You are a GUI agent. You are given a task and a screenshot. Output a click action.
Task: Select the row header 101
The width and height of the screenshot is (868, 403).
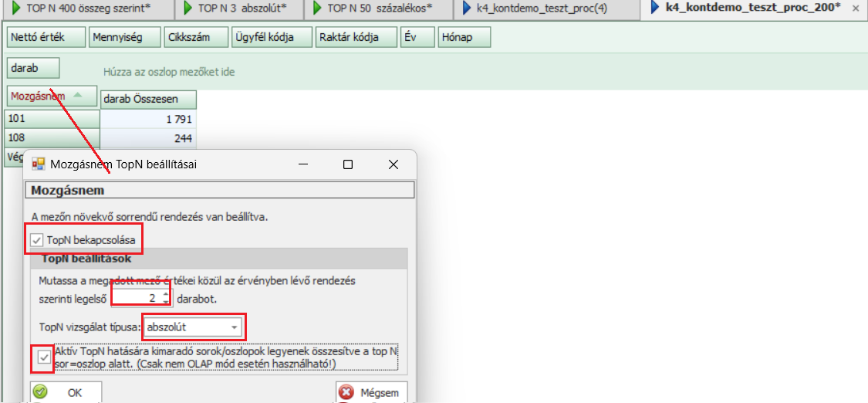[x=52, y=119]
